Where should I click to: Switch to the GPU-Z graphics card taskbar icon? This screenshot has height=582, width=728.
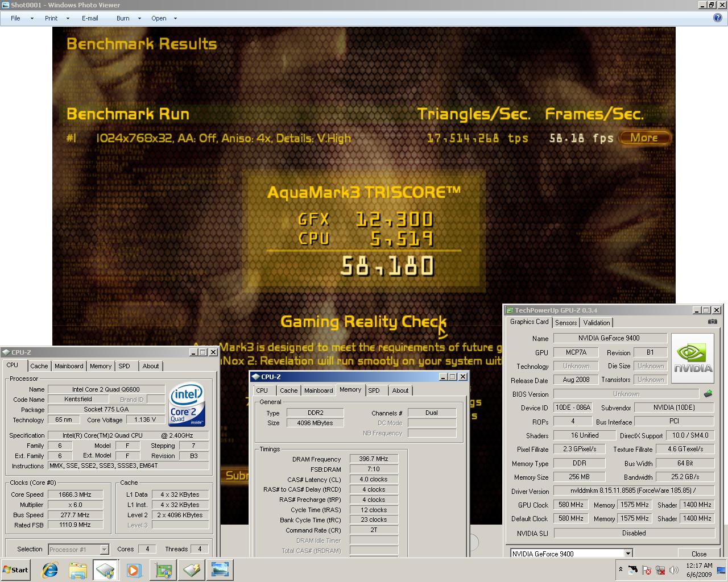(x=164, y=570)
